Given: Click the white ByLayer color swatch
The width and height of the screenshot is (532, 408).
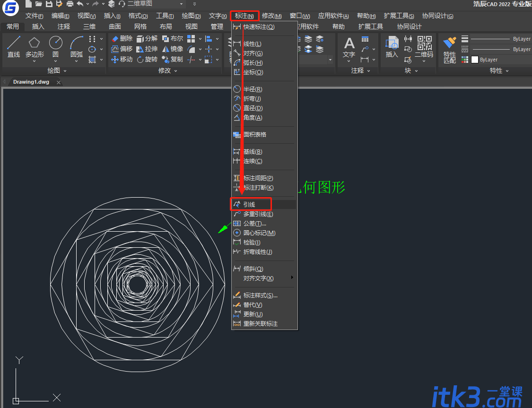Looking at the screenshot, I should pyautogui.click(x=475, y=60).
